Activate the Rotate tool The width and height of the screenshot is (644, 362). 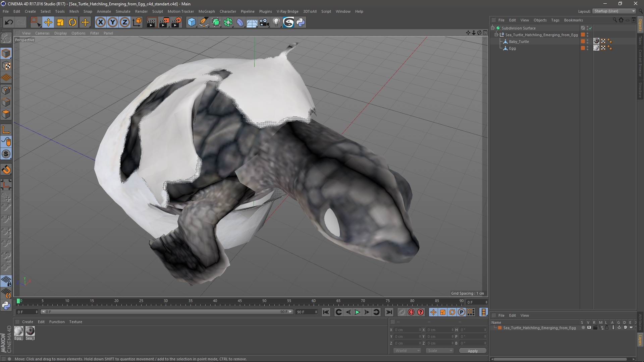[72, 22]
